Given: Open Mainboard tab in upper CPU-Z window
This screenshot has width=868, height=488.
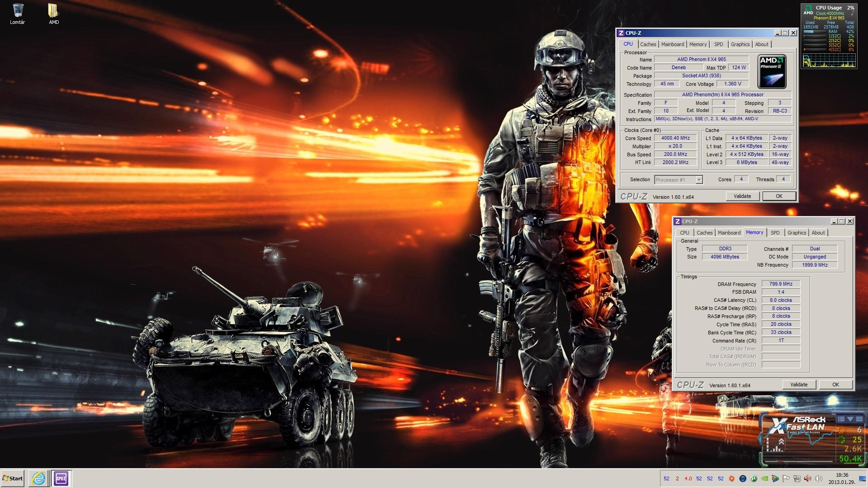Looking at the screenshot, I should tap(672, 44).
